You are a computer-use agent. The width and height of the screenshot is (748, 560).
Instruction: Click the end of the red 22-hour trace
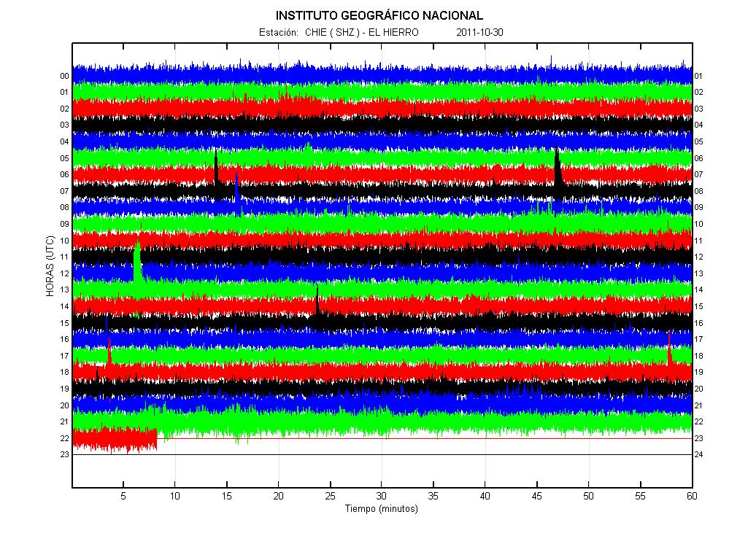156,439
